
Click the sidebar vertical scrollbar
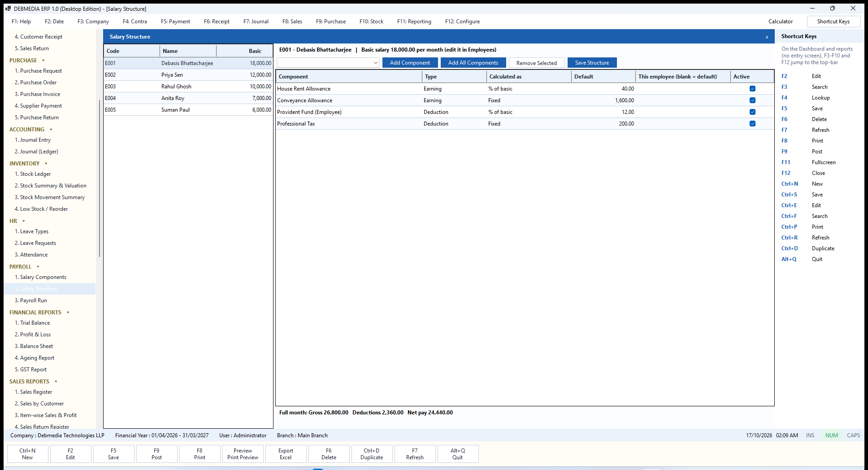click(x=99, y=178)
